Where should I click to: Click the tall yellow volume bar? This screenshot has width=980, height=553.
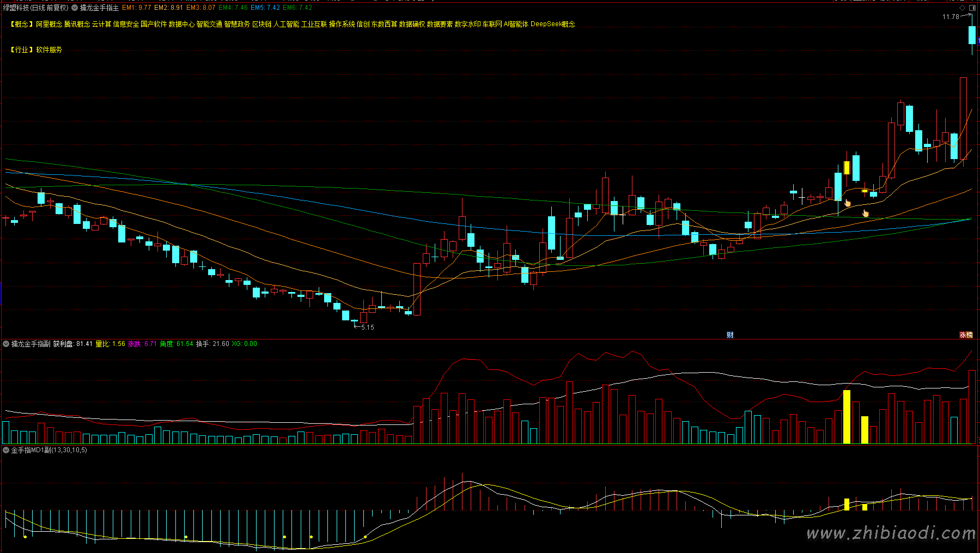pos(847,417)
